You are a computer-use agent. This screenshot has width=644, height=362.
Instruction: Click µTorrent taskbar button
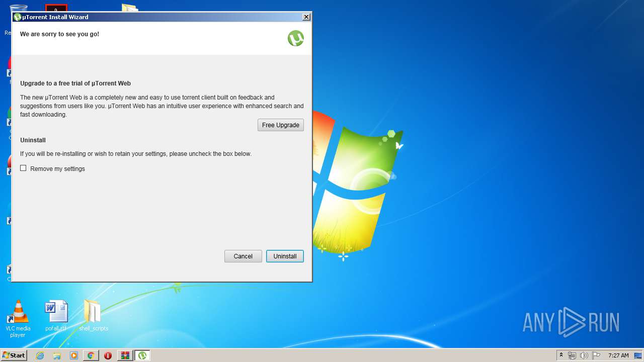142,355
